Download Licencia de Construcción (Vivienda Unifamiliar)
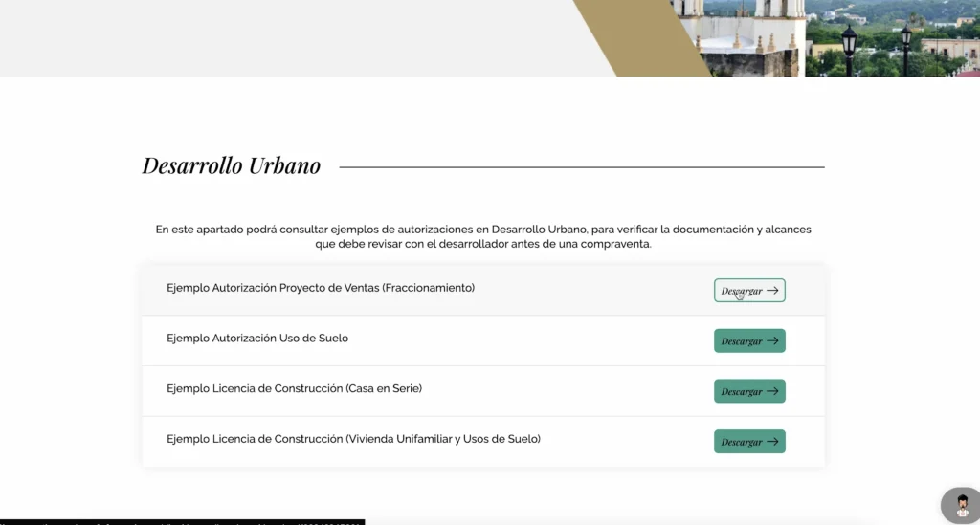Viewport: 980px width, 525px height. coord(749,442)
